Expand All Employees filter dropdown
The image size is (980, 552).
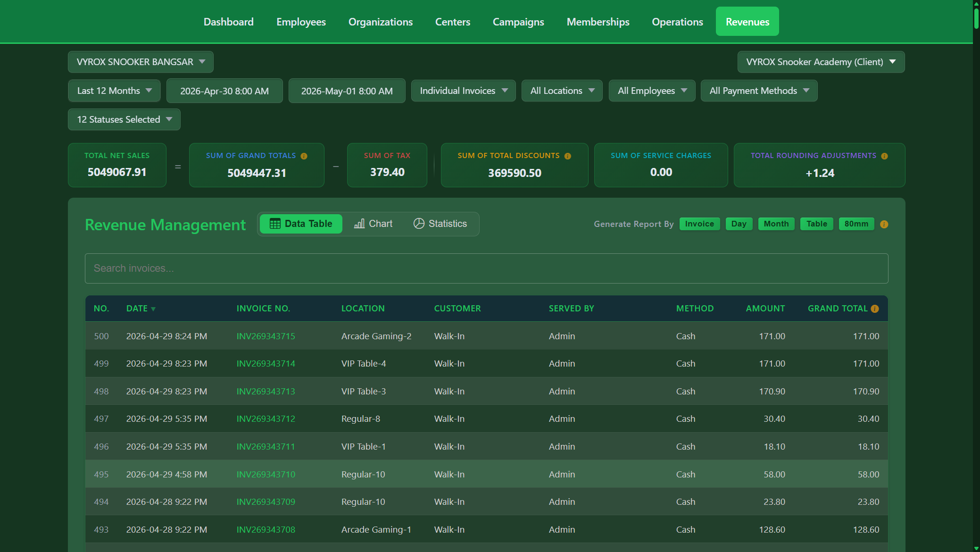click(652, 91)
